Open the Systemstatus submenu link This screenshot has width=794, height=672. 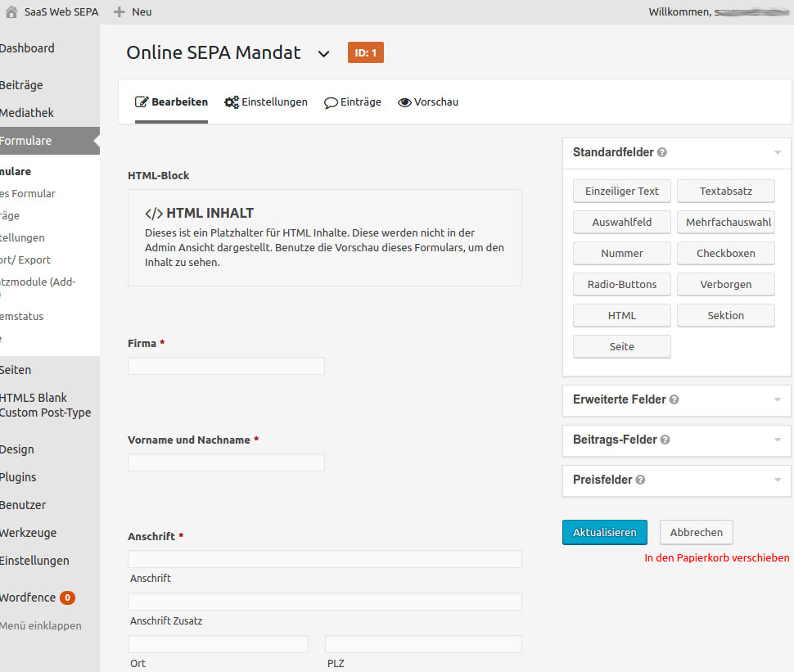(x=22, y=317)
